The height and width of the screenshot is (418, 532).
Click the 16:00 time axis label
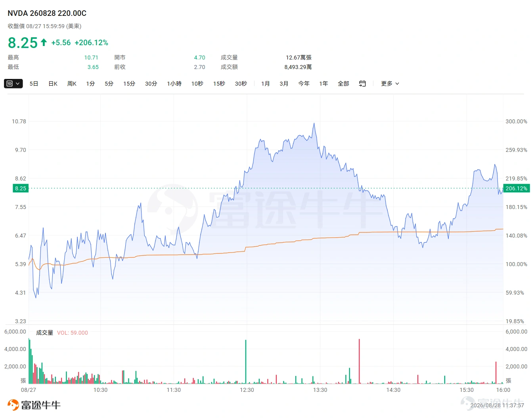click(503, 390)
